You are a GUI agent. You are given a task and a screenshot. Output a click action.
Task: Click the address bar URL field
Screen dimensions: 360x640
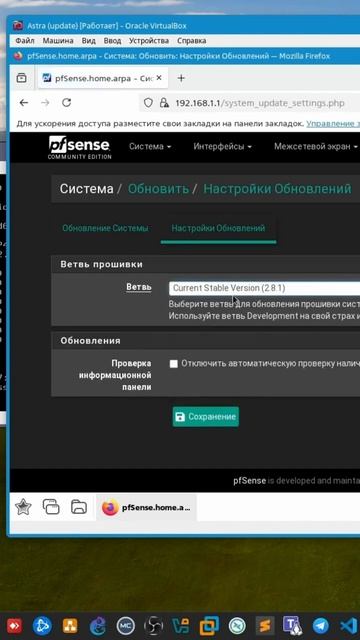pos(260,103)
